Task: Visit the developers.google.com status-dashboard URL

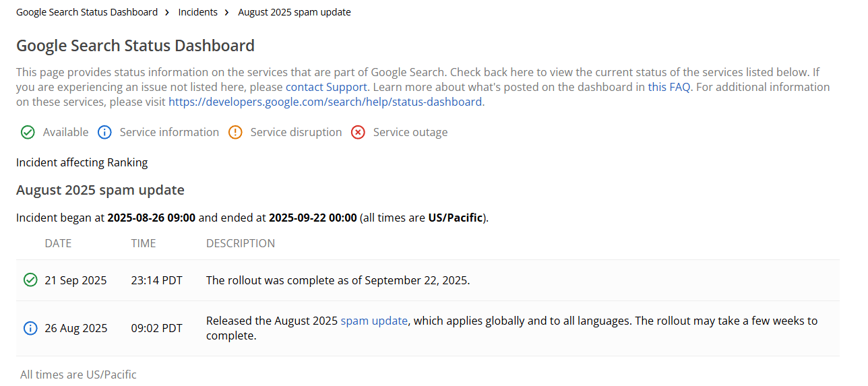Action: click(325, 102)
